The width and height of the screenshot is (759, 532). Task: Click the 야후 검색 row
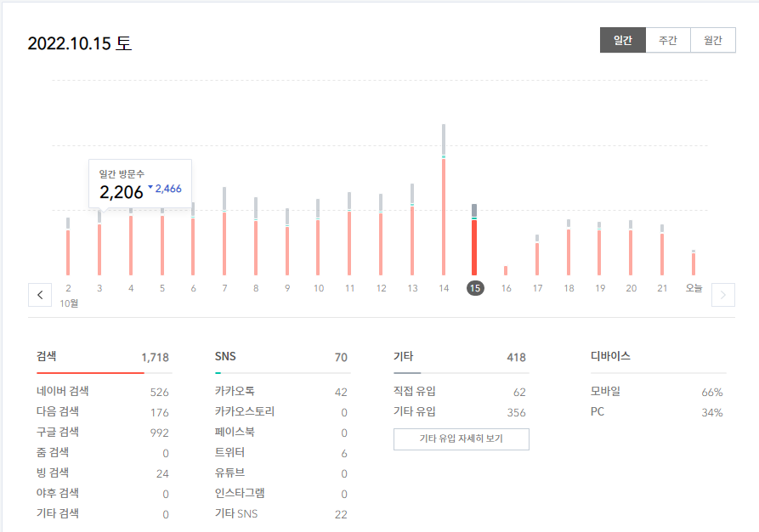103,493
